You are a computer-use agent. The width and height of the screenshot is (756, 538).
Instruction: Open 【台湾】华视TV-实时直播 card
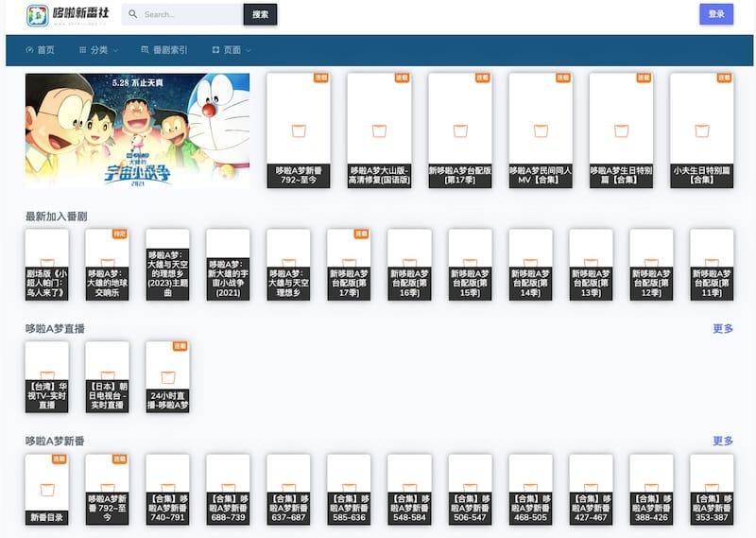[46, 377]
